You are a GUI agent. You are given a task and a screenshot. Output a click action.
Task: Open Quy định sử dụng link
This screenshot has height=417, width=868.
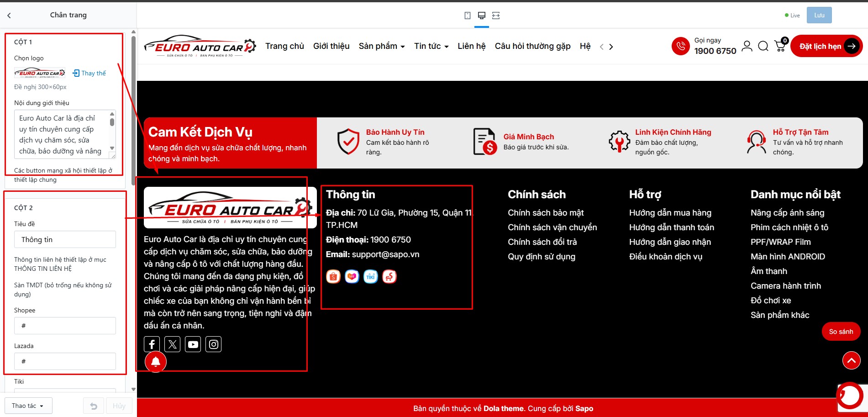542,257
